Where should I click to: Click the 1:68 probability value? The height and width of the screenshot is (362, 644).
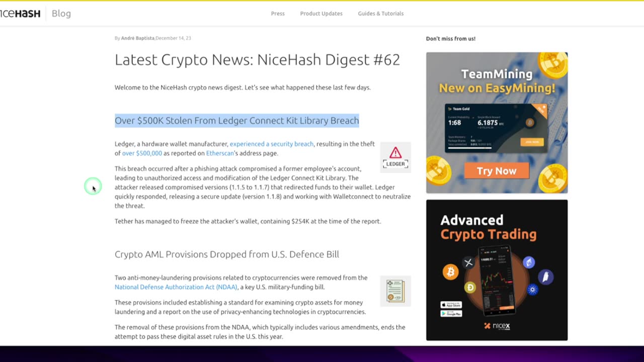pos(455,123)
